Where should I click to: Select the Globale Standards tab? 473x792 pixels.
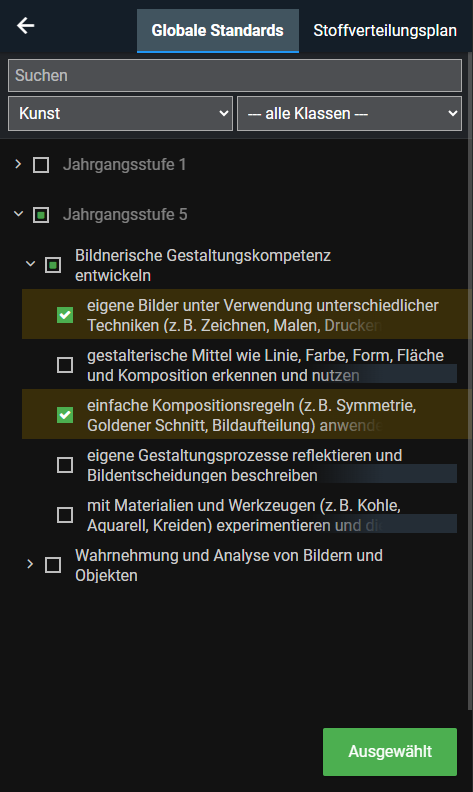coord(218,30)
